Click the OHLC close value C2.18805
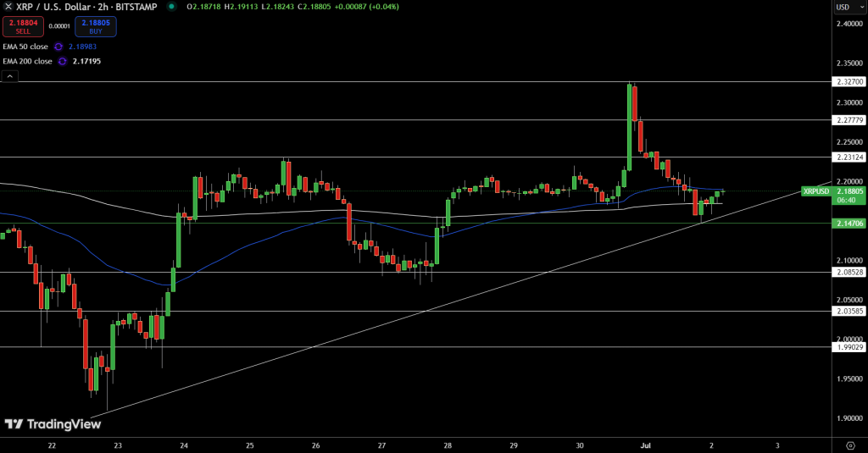Screen dimensions: 868x453 (314, 7)
